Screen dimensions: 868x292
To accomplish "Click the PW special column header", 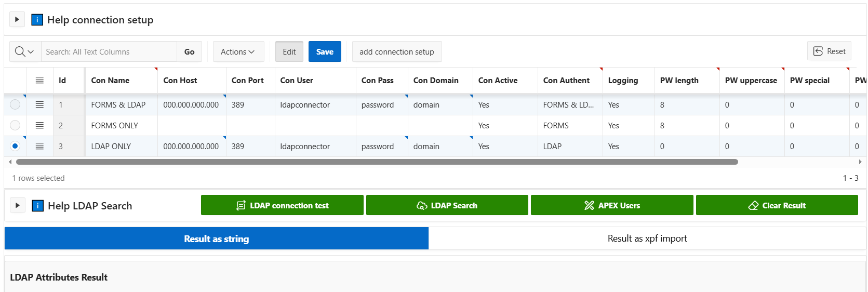I will [x=817, y=80].
